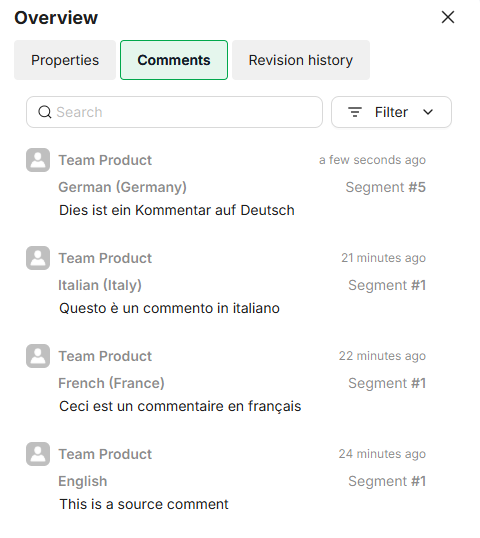
Task: Select the Comments tab
Action: tap(174, 60)
